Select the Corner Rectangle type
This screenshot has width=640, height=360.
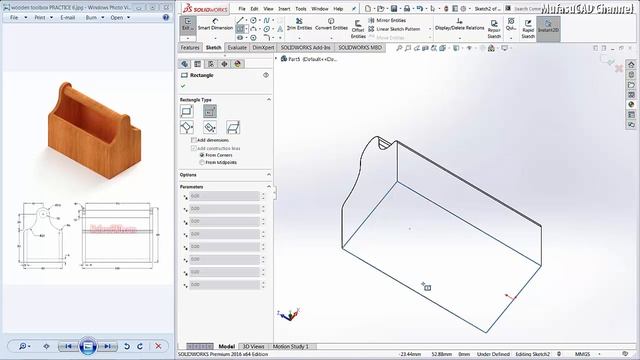tap(187, 111)
